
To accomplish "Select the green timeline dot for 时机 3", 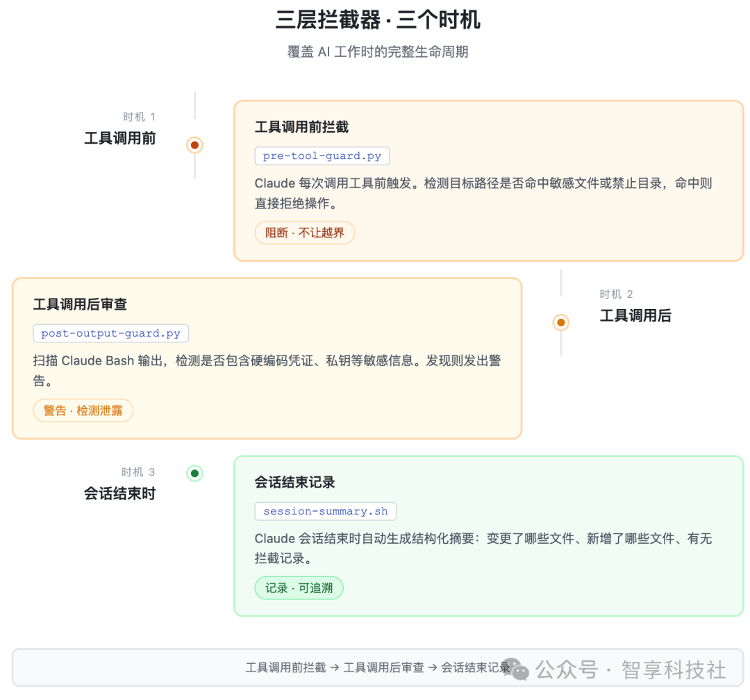I will pyautogui.click(x=194, y=473).
